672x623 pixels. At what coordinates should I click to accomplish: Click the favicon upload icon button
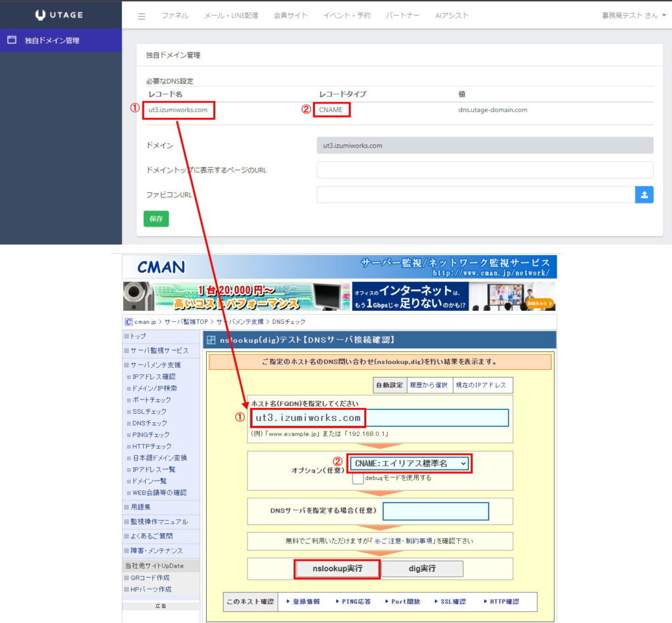pos(644,195)
